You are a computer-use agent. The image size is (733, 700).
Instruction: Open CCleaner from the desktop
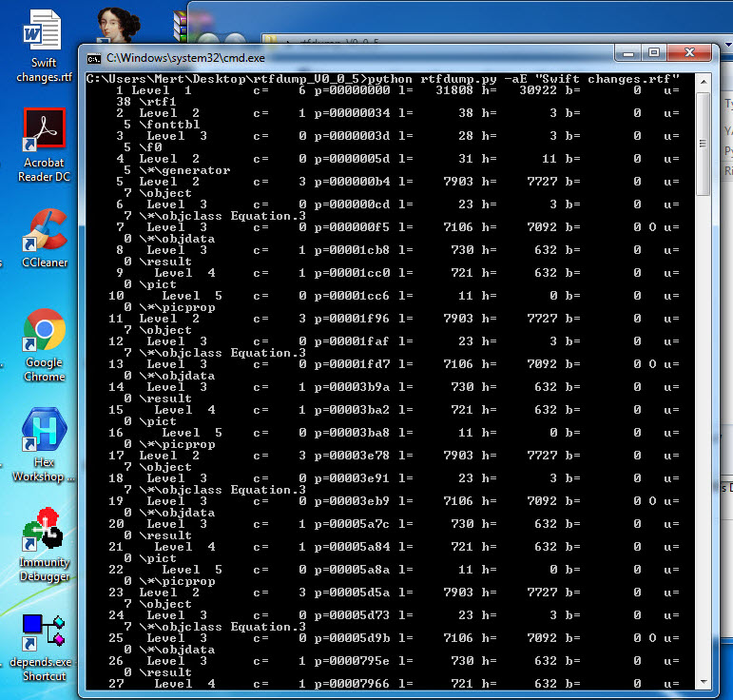coord(44,238)
